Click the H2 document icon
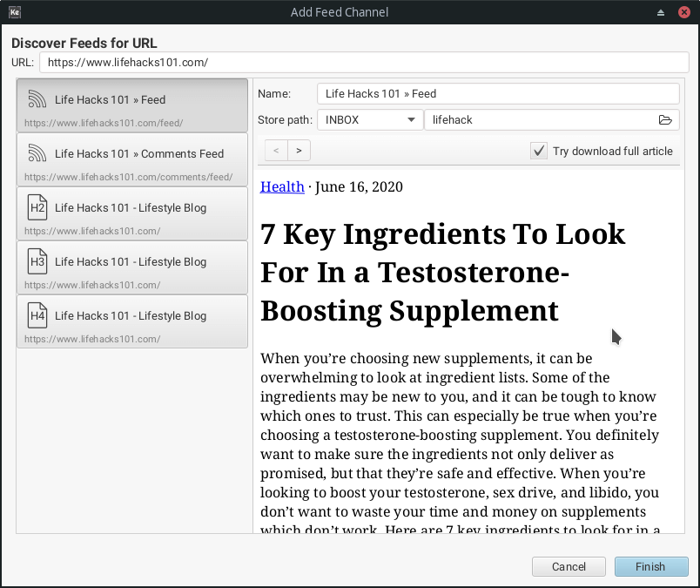 coord(37,207)
